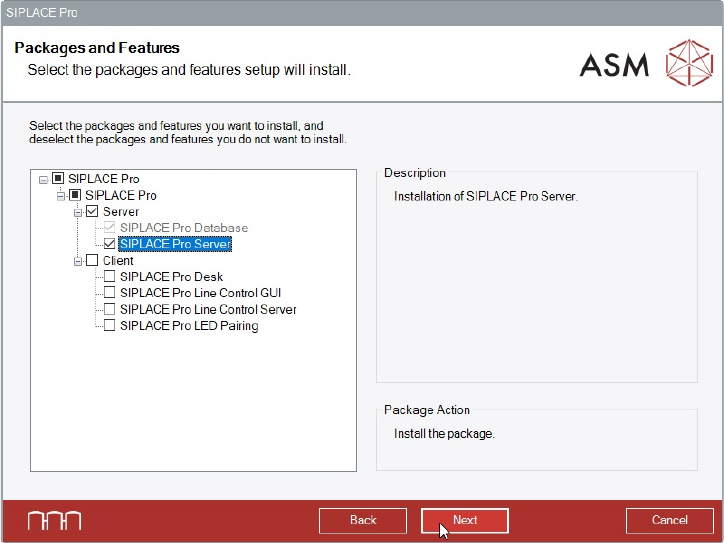
Task: Select the highlighted SIPLACE Pro Server item
Action: tap(175, 244)
